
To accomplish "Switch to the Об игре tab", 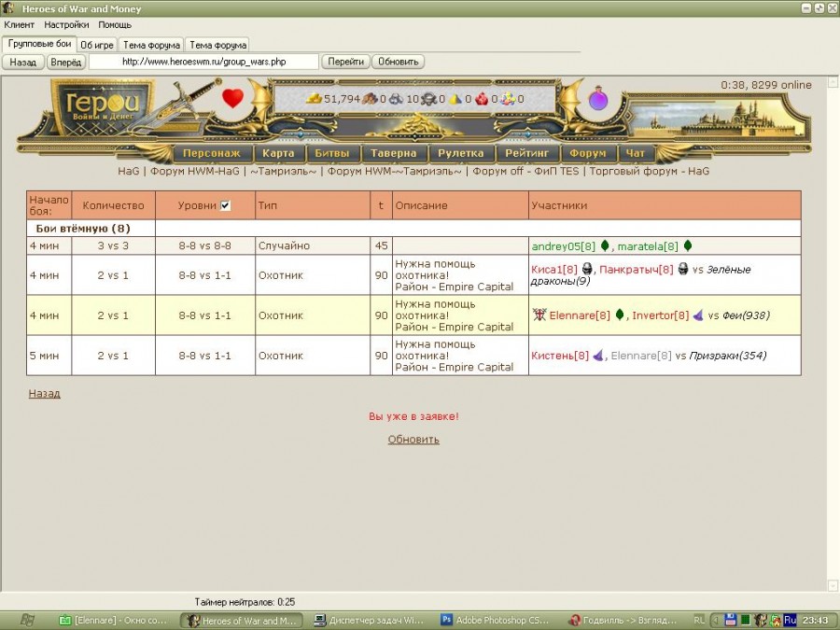I will click(x=97, y=45).
